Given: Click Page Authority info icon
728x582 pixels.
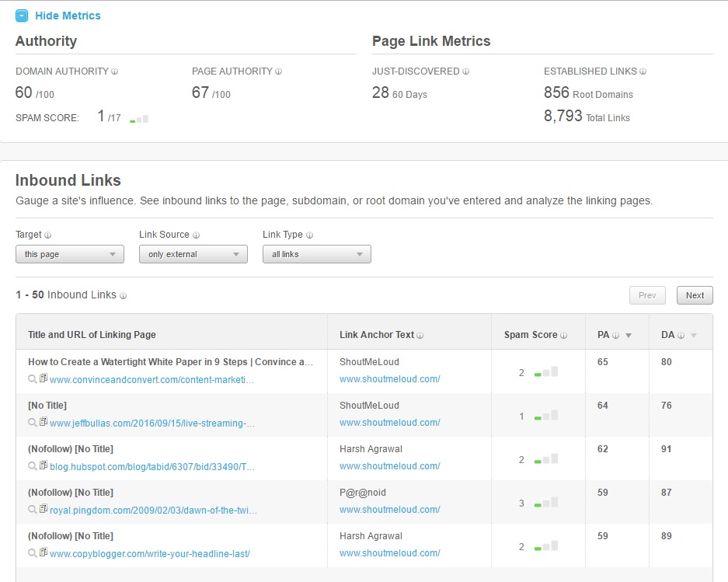Looking at the screenshot, I should (x=279, y=71).
